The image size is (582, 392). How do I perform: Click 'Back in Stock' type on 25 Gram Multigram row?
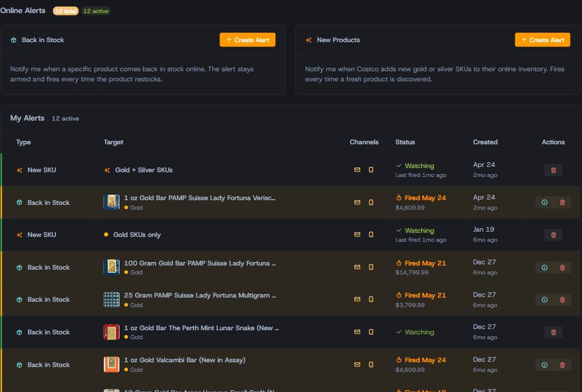click(x=48, y=299)
